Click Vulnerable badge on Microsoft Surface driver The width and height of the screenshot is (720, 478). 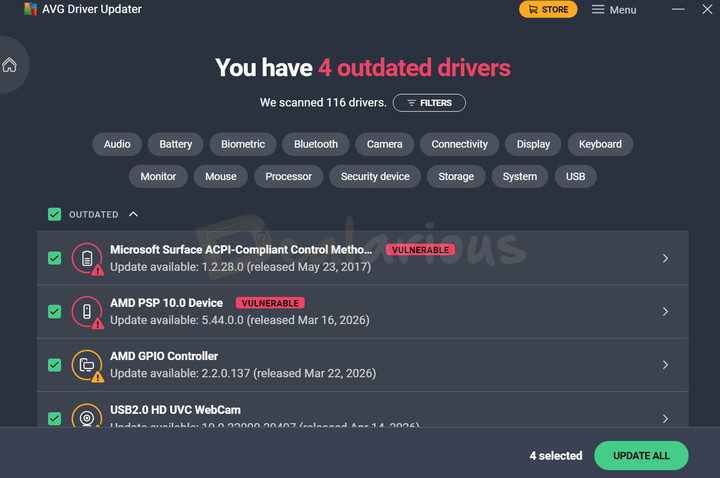pyautogui.click(x=420, y=250)
